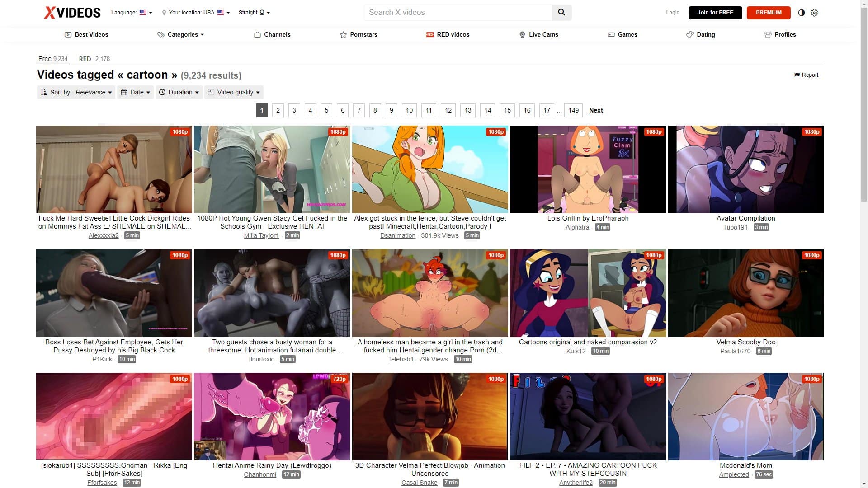The image size is (868, 488).
Task: Expand the Duration filter dropdown
Action: [179, 92]
